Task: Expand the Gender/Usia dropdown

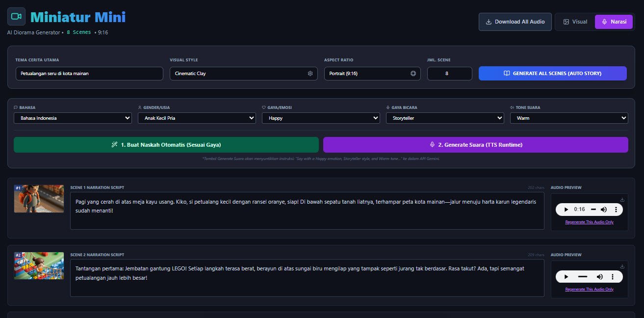Action: point(197,118)
